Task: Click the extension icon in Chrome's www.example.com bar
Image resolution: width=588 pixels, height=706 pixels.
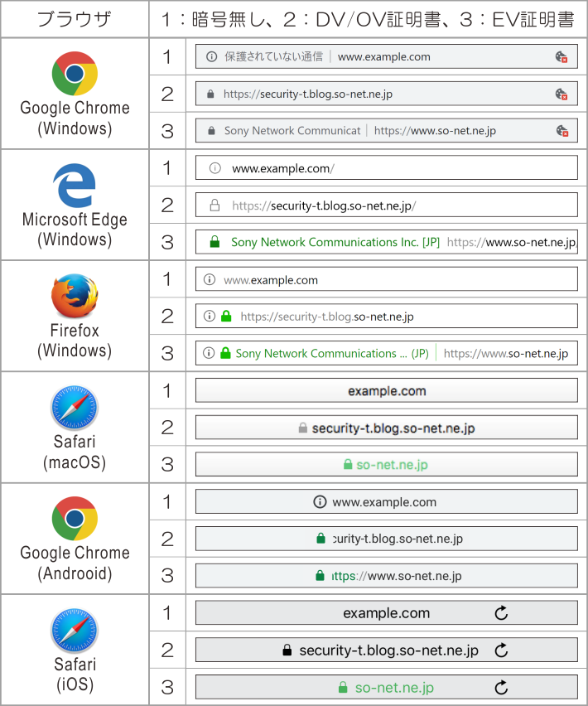Action: [561, 57]
